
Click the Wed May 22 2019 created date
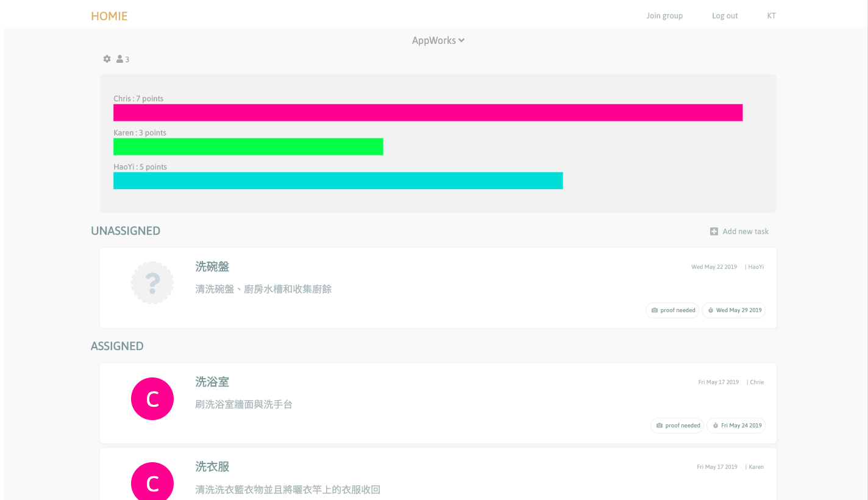[x=714, y=267]
